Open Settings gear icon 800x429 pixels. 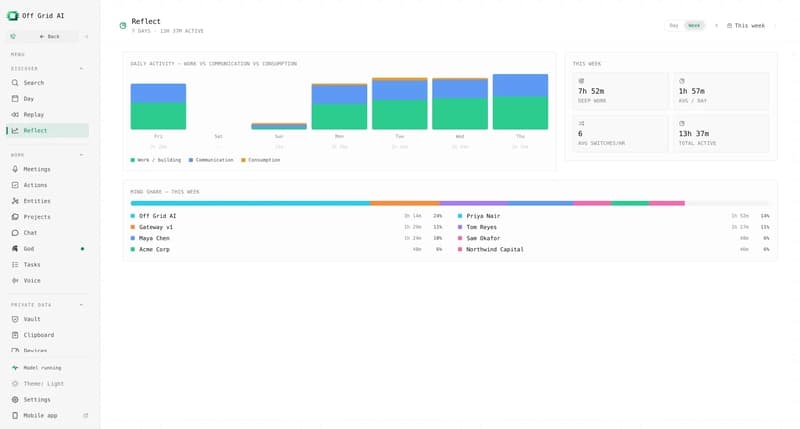[15, 399]
